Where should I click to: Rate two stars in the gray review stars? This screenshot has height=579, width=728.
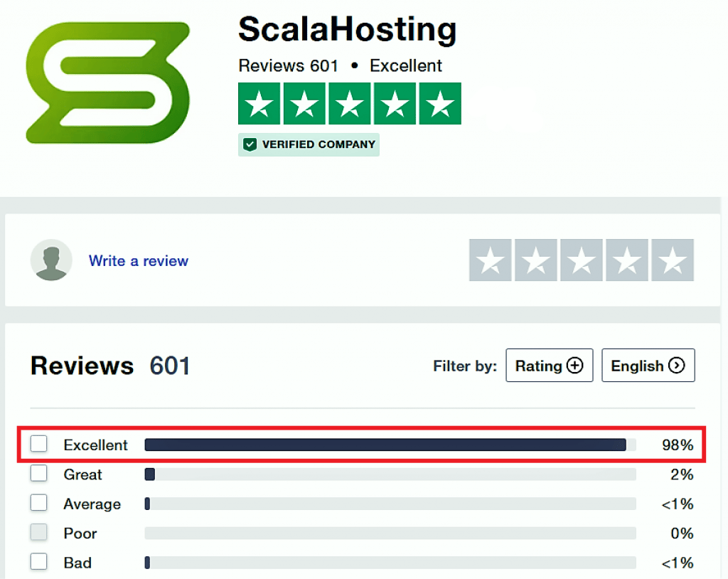coord(536,260)
